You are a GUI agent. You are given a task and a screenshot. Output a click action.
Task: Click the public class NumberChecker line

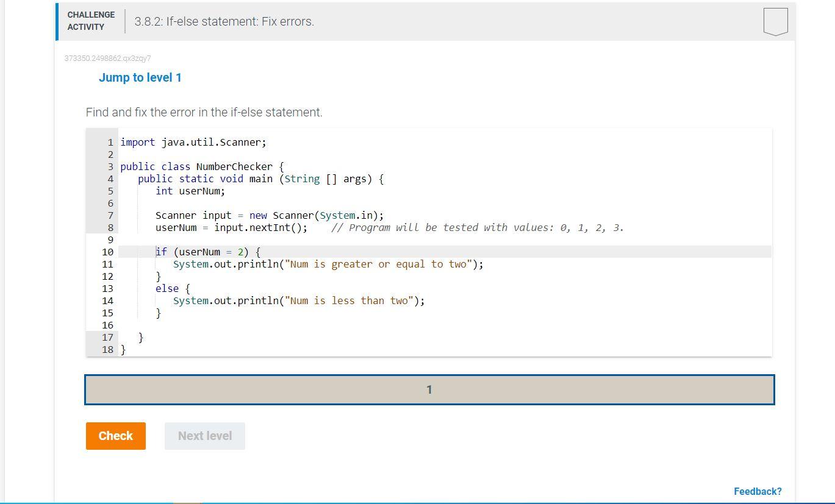[x=201, y=166]
